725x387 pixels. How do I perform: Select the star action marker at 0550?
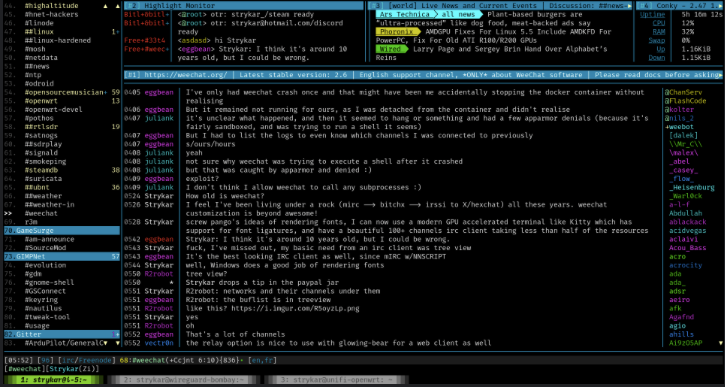[x=172, y=282]
